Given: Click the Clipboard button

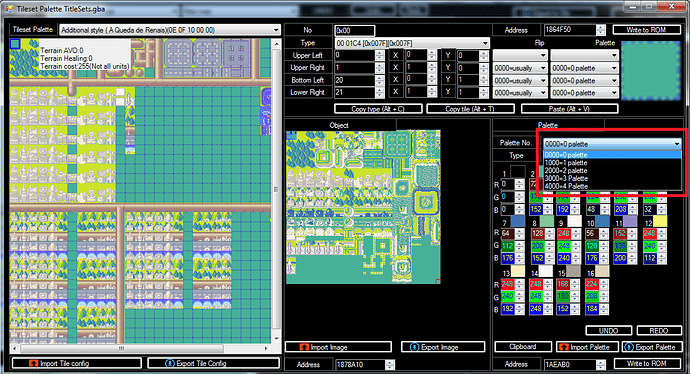Looking at the screenshot, I should pos(523,347).
